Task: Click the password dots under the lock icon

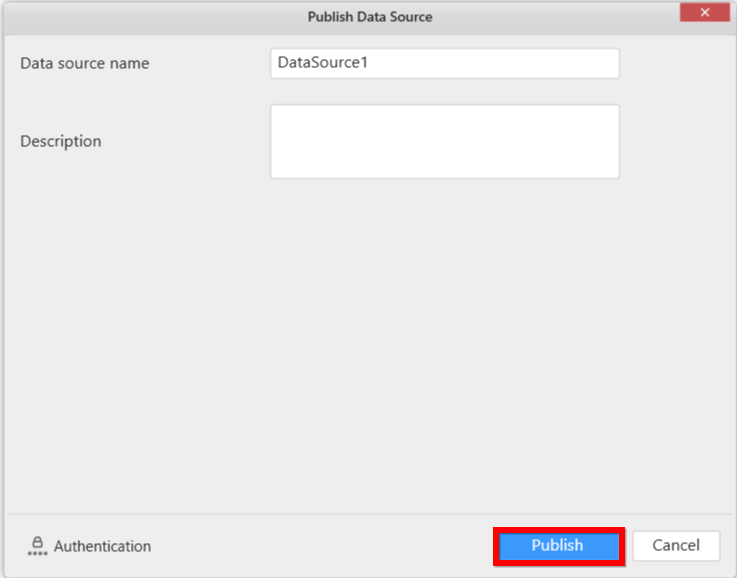Action: pyautogui.click(x=38, y=553)
